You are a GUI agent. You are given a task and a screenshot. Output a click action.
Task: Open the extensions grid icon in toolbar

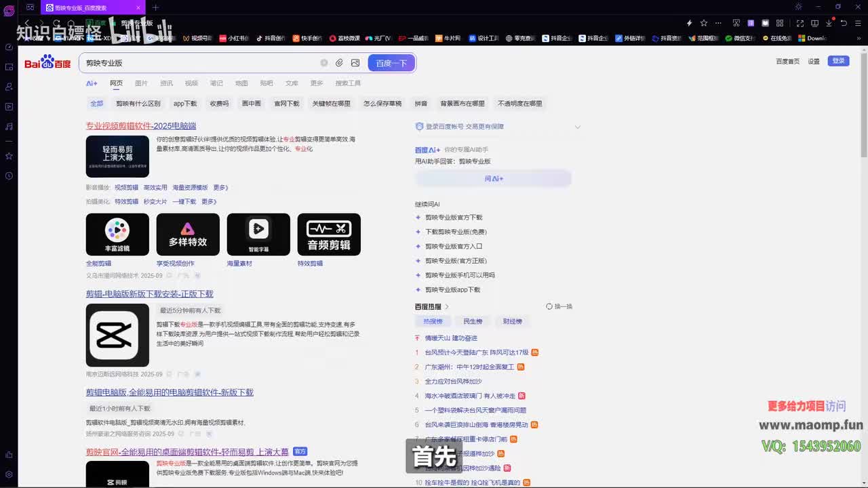coord(780,23)
